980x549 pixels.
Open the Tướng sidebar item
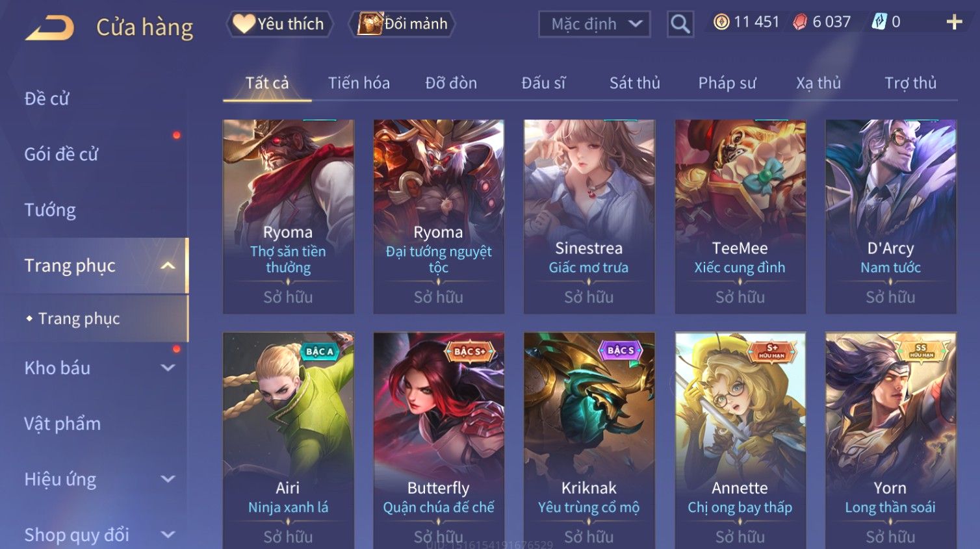pos(50,210)
